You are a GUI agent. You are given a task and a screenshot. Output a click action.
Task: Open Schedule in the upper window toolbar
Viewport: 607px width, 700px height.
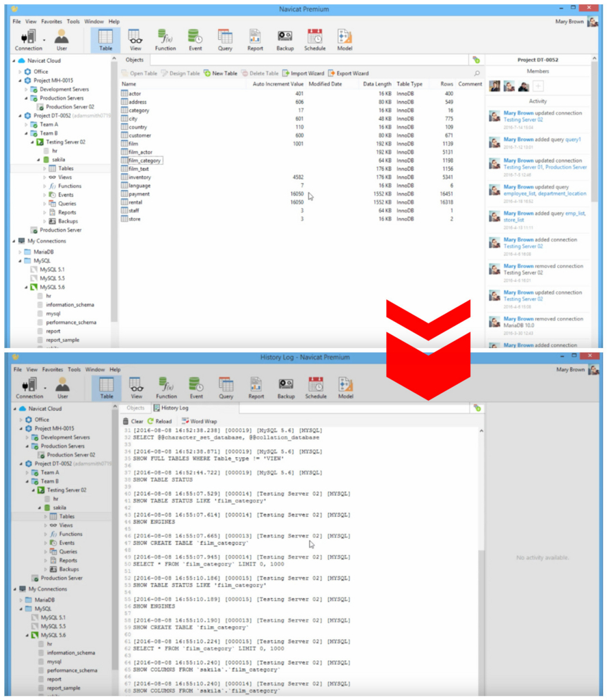pos(314,40)
